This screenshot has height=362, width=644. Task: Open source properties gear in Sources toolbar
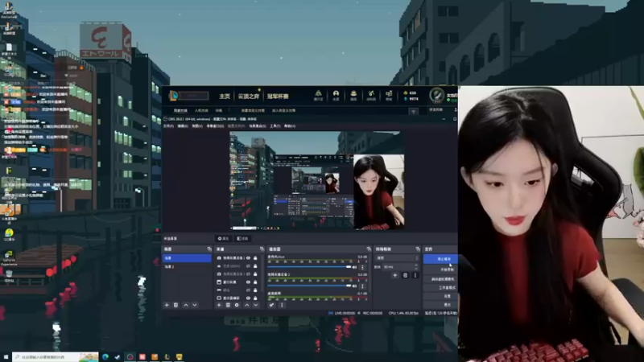[x=237, y=305]
